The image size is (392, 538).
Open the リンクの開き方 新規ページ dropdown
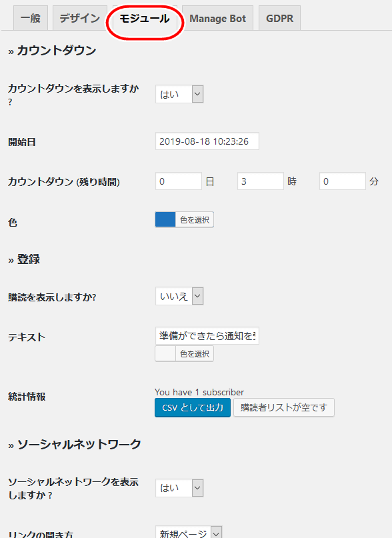click(x=189, y=533)
